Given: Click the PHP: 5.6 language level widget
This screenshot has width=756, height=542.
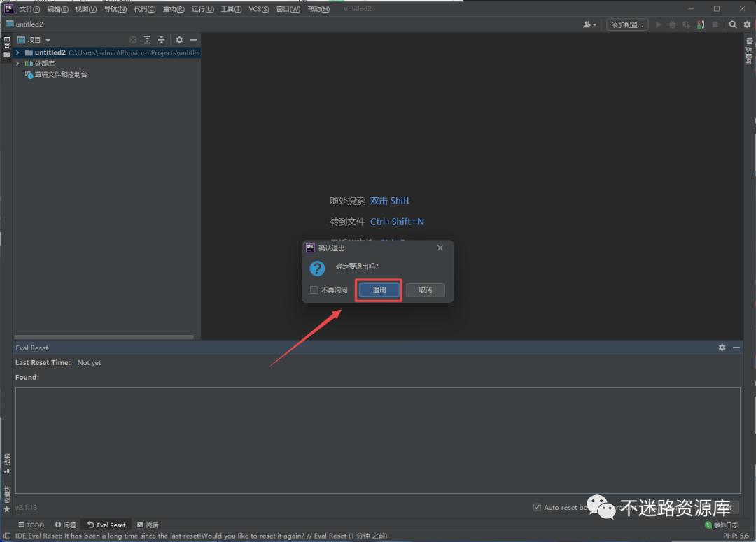Looking at the screenshot, I should [x=736, y=536].
